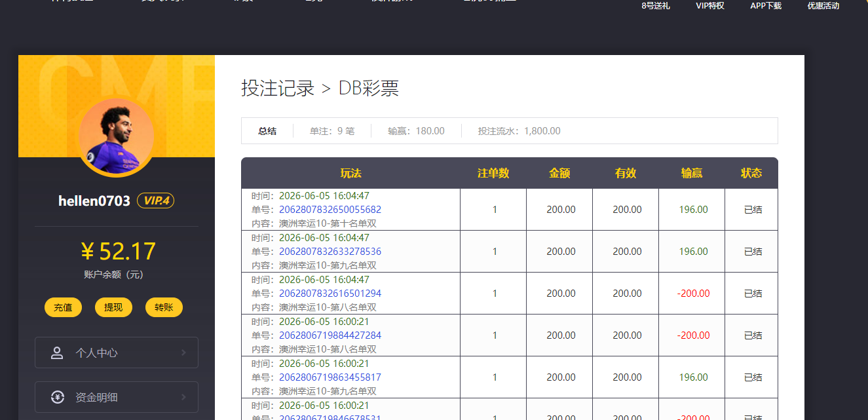Click the 状态 column header

[x=751, y=173]
